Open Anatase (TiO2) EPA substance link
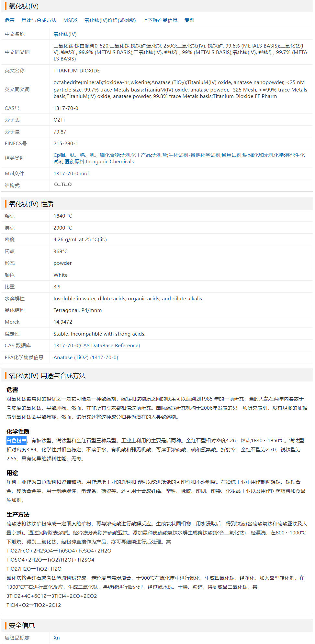Viewport: 315px width, 644px height. point(86,358)
